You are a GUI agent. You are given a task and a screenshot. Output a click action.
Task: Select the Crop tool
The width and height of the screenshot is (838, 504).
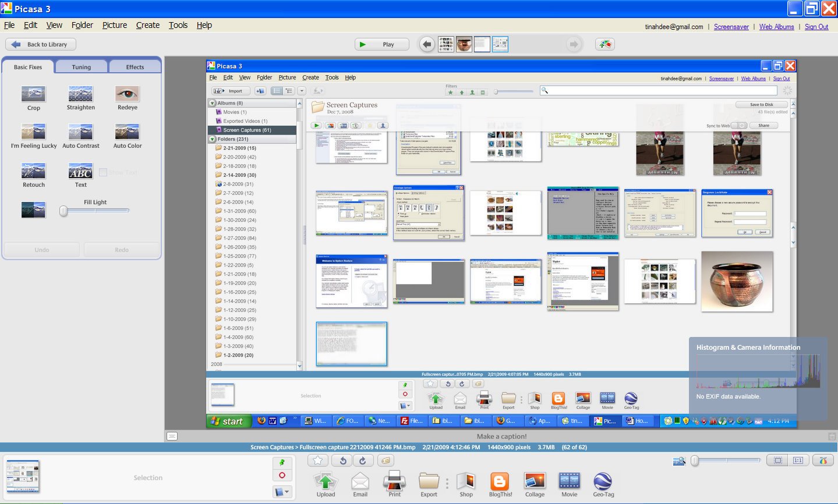coord(33,98)
